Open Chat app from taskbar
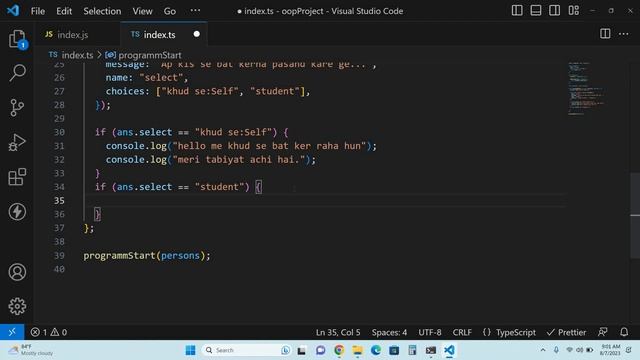Image resolution: width=640 pixels, height=360 pixels. [x=320, y=350]
